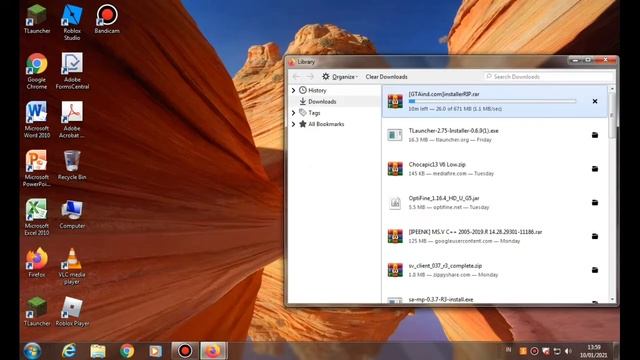Select the Adobe Acrobat desktop icon
The width and height of the screenshot is (640, 360).
click(x=72, y=120)
